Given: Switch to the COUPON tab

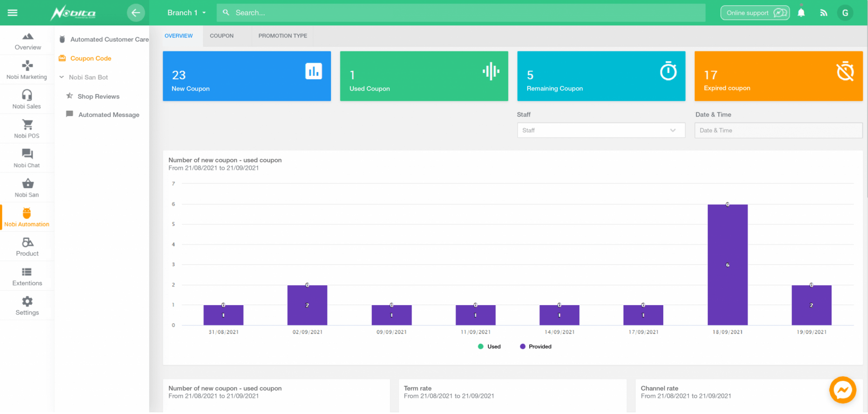Looking at the screenshot, I should click(x=222, y=36).
